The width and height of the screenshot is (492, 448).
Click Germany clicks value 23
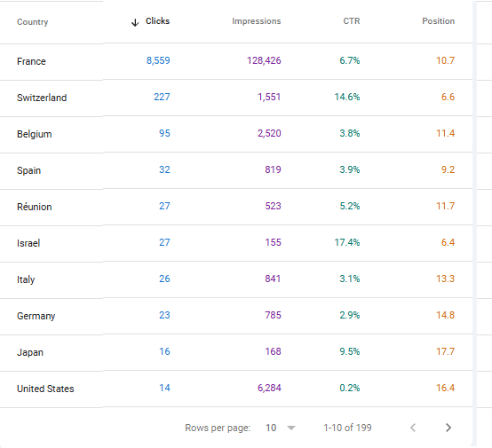click(164, 315)
